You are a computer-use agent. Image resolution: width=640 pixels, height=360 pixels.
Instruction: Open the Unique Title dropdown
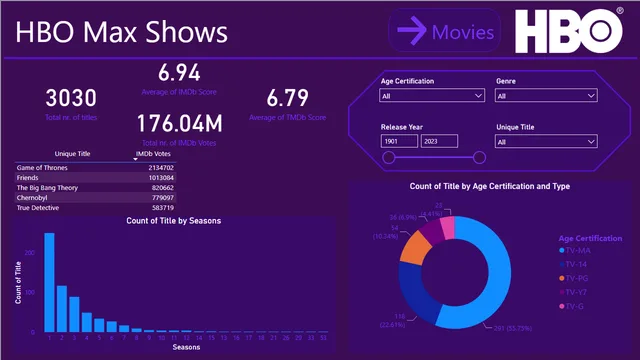click(x=546, y=142)
